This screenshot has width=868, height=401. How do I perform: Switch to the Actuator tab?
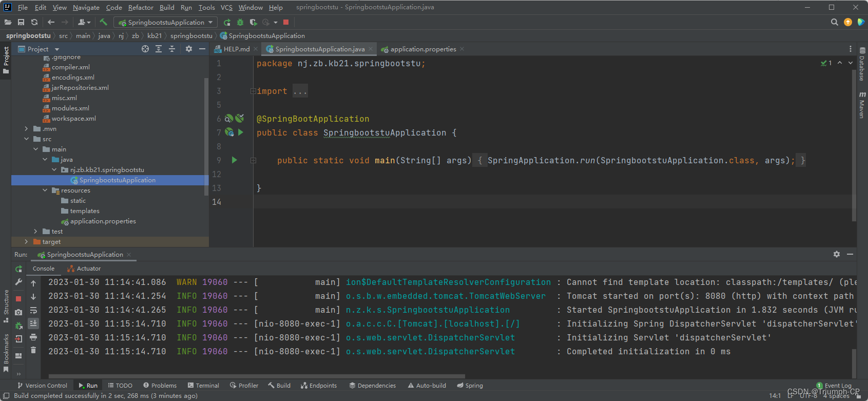point(84,269)
